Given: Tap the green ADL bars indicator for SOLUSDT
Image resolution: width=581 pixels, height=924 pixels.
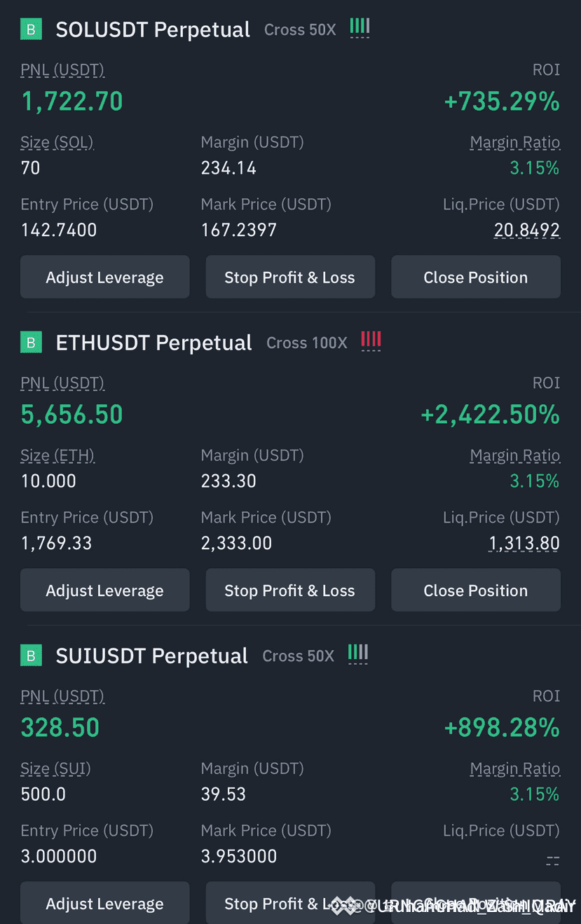Looking at the screenshot, I should click(x=360, y=28).
